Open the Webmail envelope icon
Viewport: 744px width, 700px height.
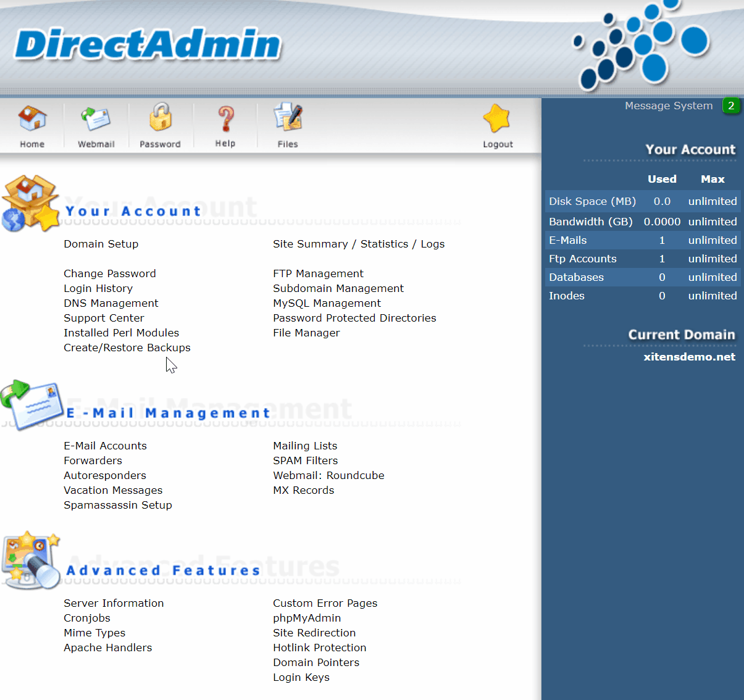click(x=96, y=119)
